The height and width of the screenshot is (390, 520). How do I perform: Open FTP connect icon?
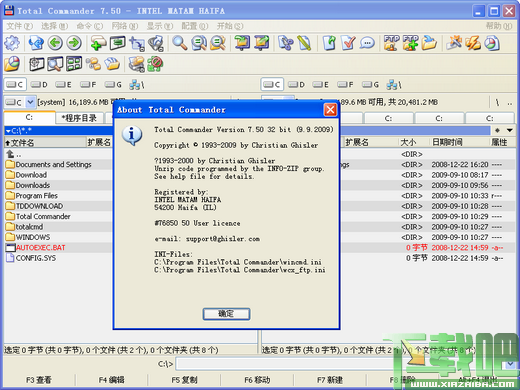[391, 43]
